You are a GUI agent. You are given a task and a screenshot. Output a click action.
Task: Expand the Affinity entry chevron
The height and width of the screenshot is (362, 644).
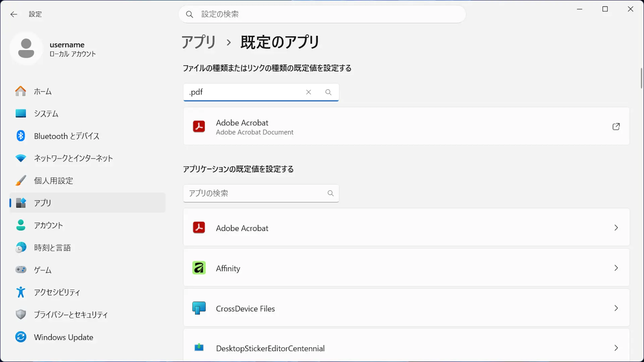tap(616, 268)
